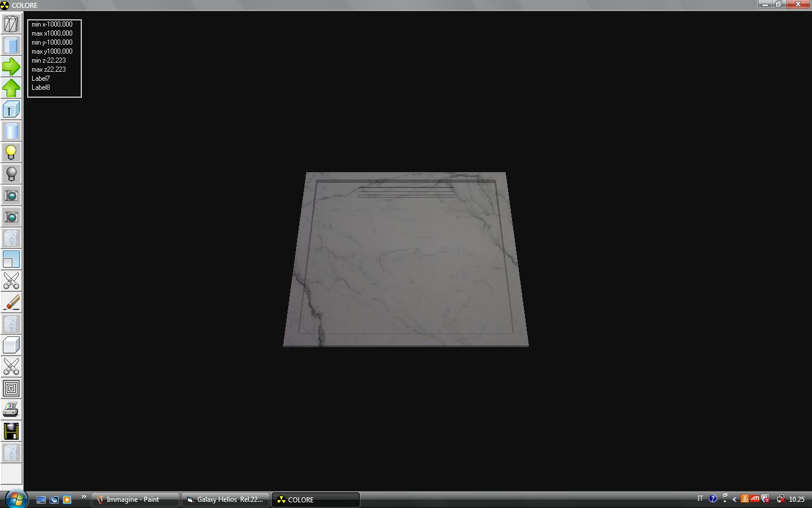Click the 'min x-1000,000' label

pyautogui.click(x=52, y=24)
